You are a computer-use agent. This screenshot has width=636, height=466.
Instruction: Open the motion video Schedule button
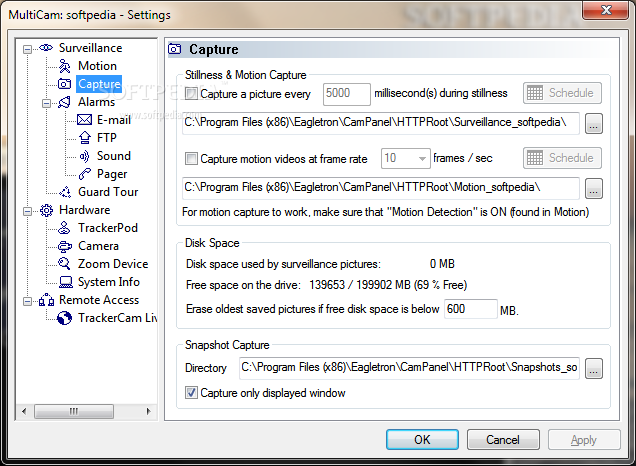point(562,158)
